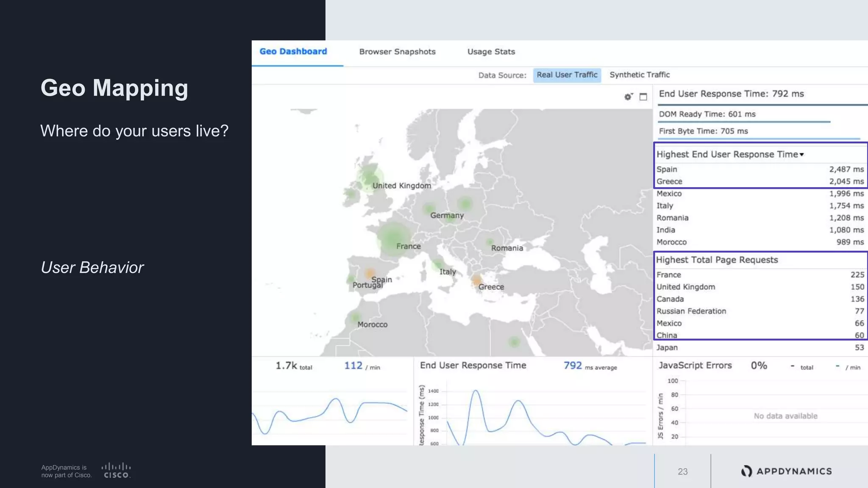Screen dimensions: 868x488
Task: Click the First Byte Time 705 ms metric
Action: (x=703, y=131)
